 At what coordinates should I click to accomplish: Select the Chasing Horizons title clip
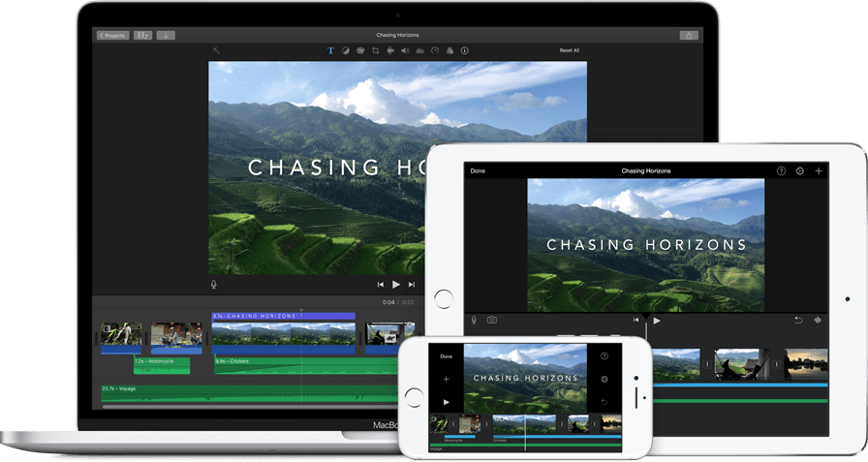pyautogui.click(x=283, y=316)
